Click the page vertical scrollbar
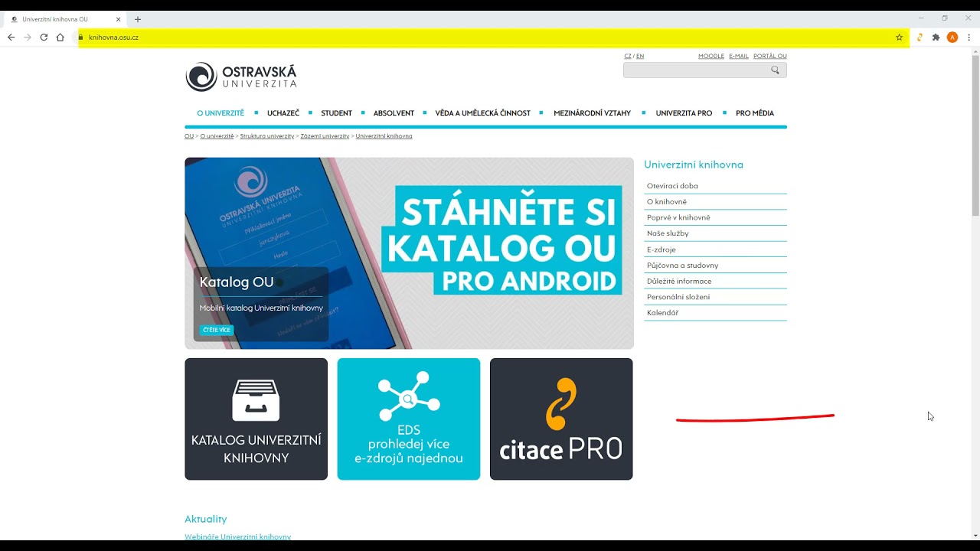Image resolution: width=980 pixels, height=551 pixels. click(975, 135)
